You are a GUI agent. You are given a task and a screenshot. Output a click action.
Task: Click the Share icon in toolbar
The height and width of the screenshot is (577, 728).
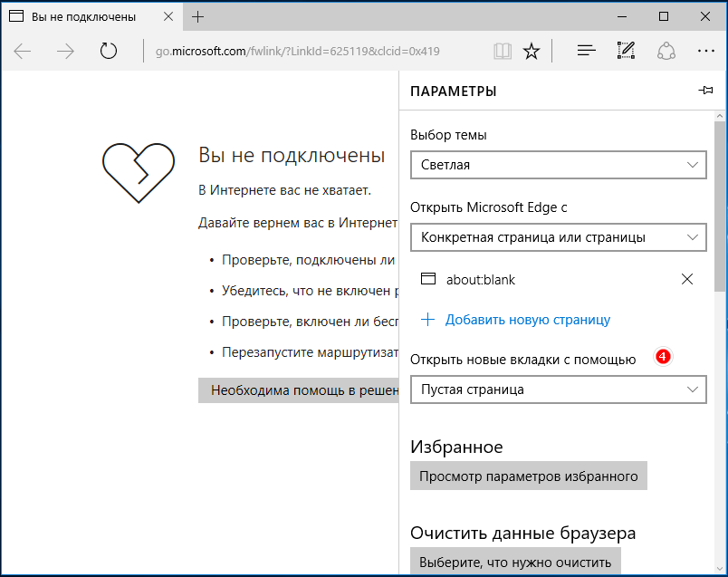(x=666, y=51)
